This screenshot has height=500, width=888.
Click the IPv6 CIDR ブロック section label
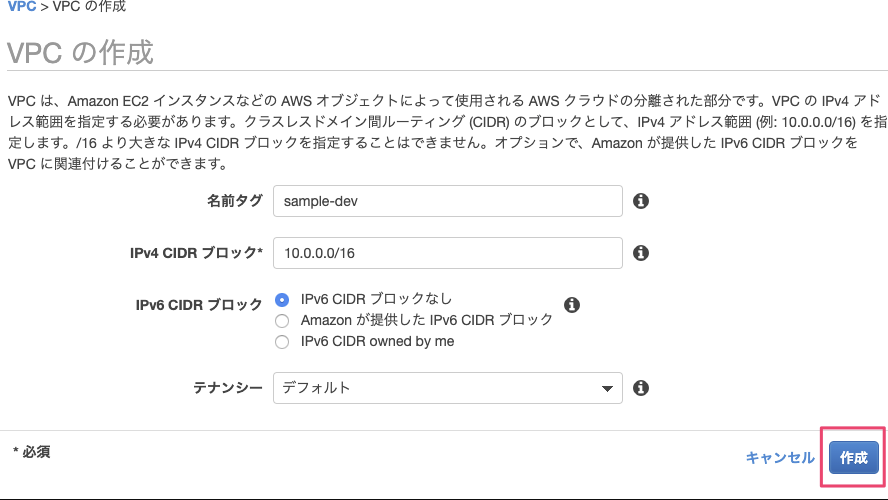point(198,305)
